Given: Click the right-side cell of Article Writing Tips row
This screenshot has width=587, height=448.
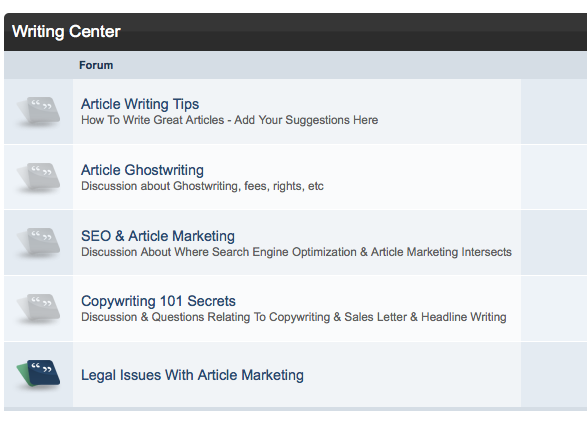Looking at the screenshot, I should 554,111.
